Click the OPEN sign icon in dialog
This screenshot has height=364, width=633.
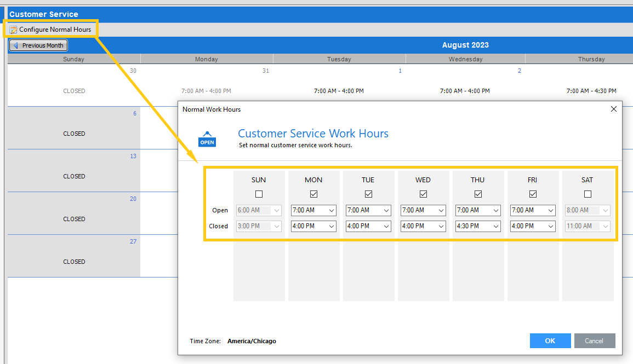point(207,139)
